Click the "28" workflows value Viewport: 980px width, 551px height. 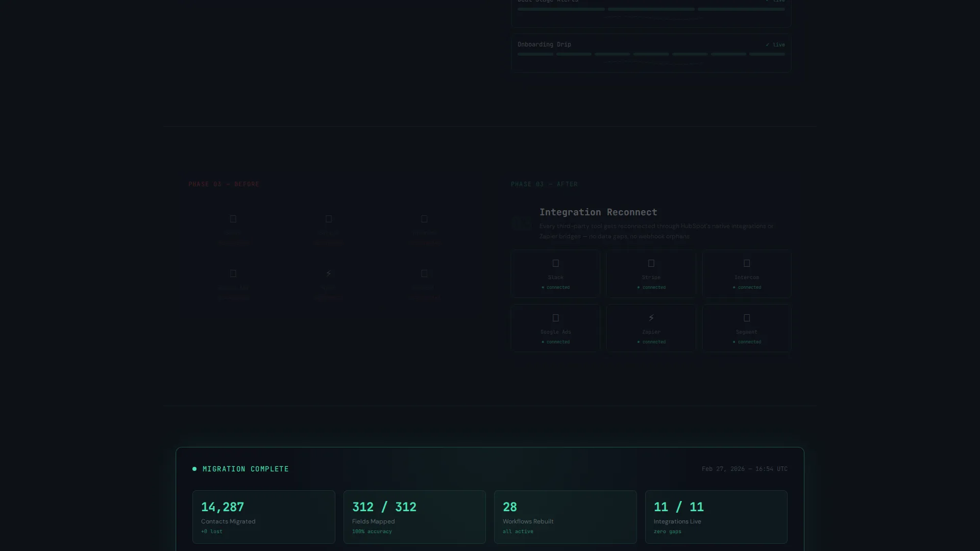point(510,507)
